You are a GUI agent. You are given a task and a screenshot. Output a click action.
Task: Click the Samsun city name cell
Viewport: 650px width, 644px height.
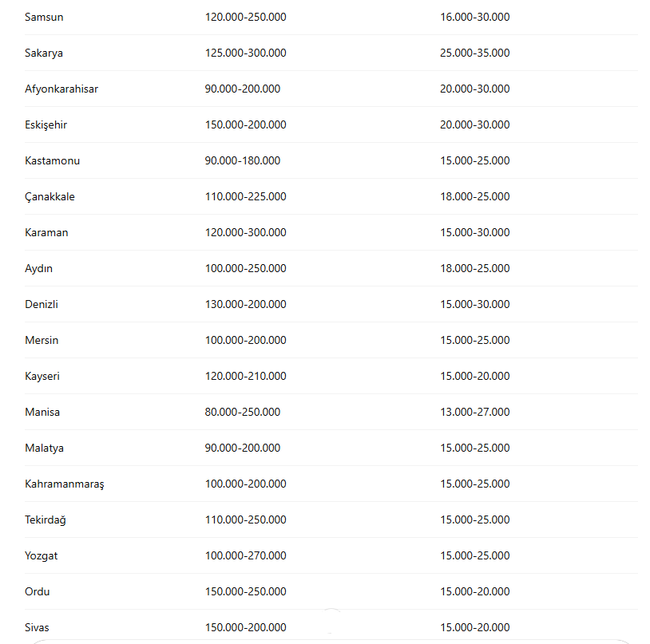pyautogui.click(x=44, y=17)
